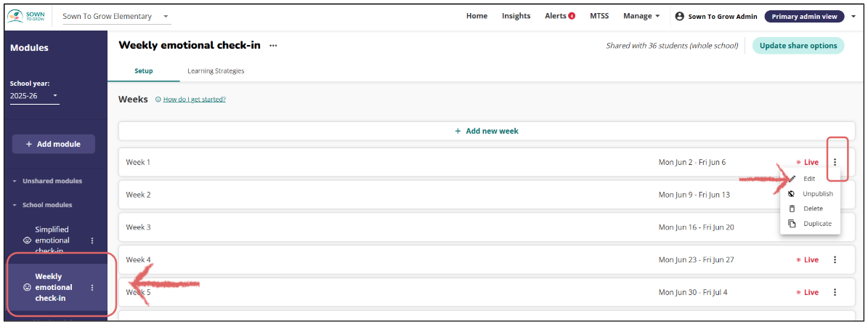Choose Duplicate from the week context menu
This screenshot has width=868, height=327.
point(809,223)
